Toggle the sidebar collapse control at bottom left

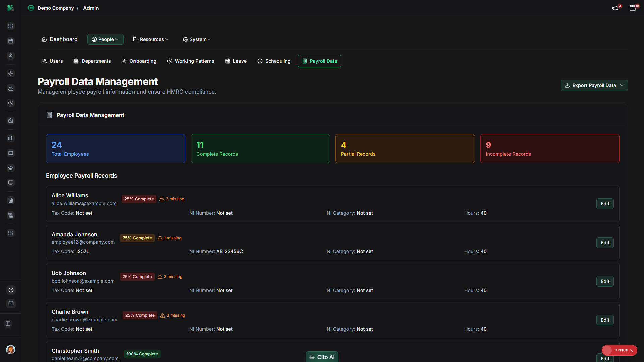tap(8, 324)
